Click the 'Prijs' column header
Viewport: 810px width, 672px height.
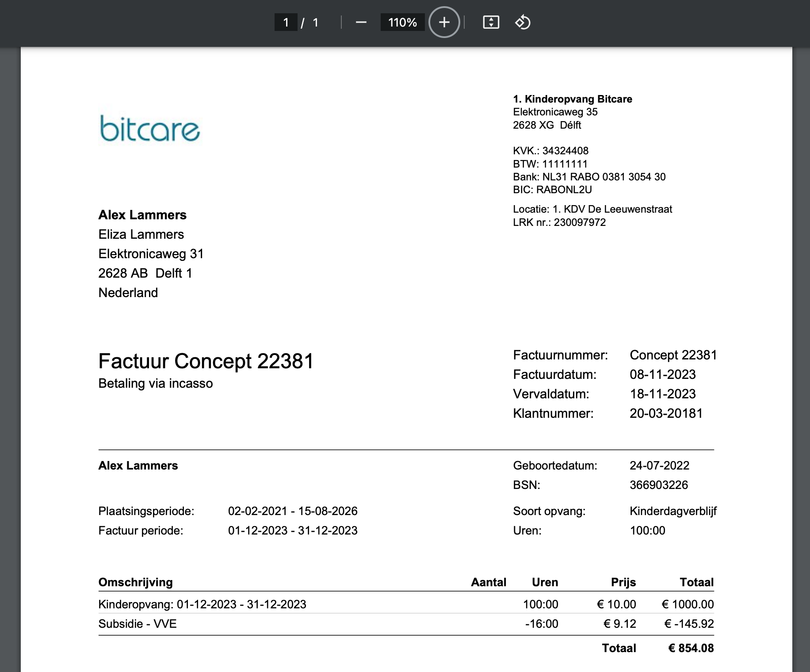pyautogui.click(x=623, y=582)
